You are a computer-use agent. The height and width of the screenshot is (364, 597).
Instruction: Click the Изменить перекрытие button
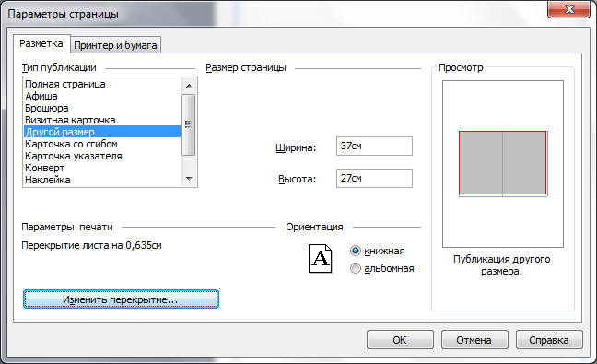point(121,299)
